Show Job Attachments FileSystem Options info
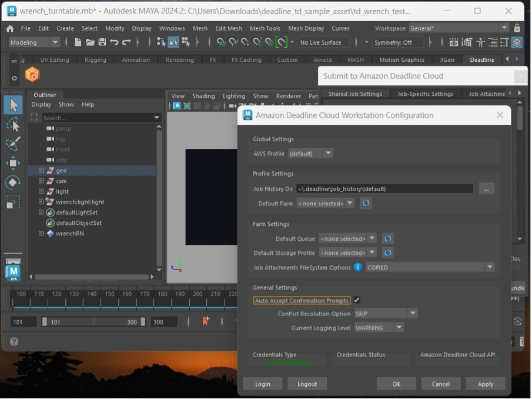Image resolution: width=532 pixels, height=399 pixels. tap(357, 267)
